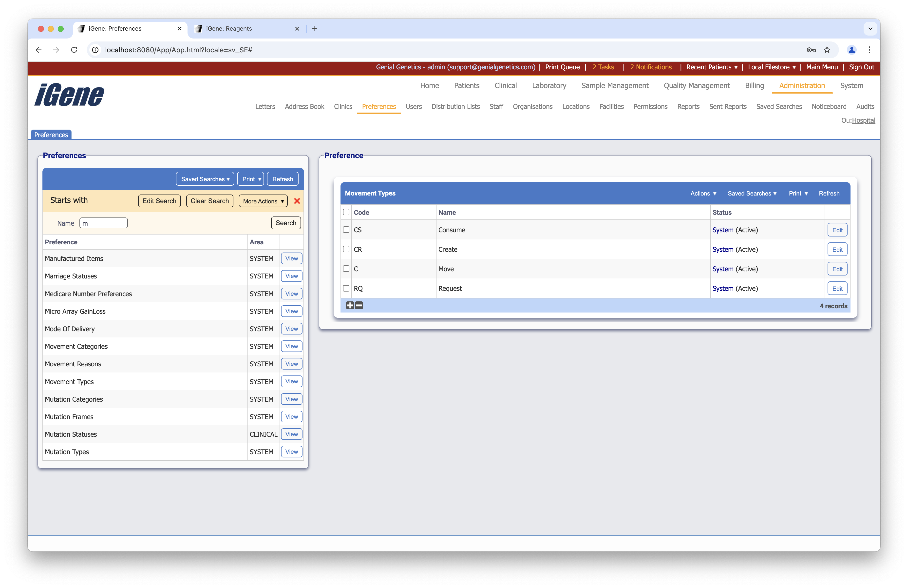Viewport: 908px width, 588px height.
Task: Click the site information icon in the address bar
Action: coord(95,50)
